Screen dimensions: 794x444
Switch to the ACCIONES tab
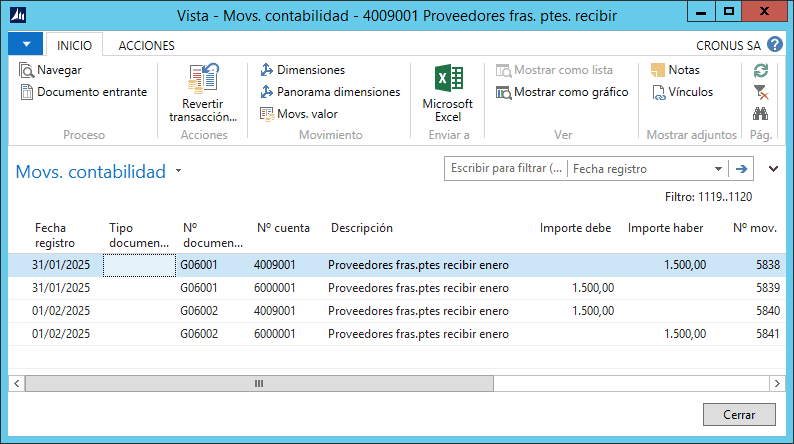146,46
